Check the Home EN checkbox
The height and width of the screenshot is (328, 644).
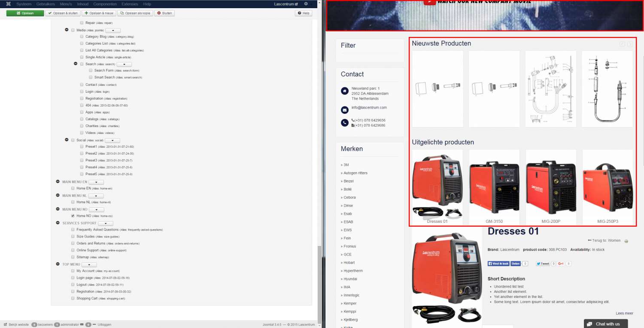click(73, 188)
